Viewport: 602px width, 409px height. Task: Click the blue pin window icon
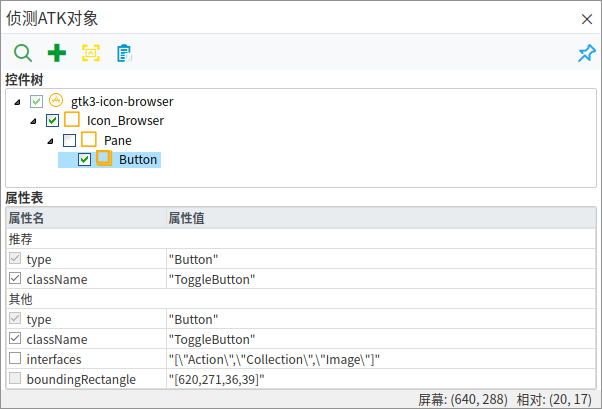(586, 53)
